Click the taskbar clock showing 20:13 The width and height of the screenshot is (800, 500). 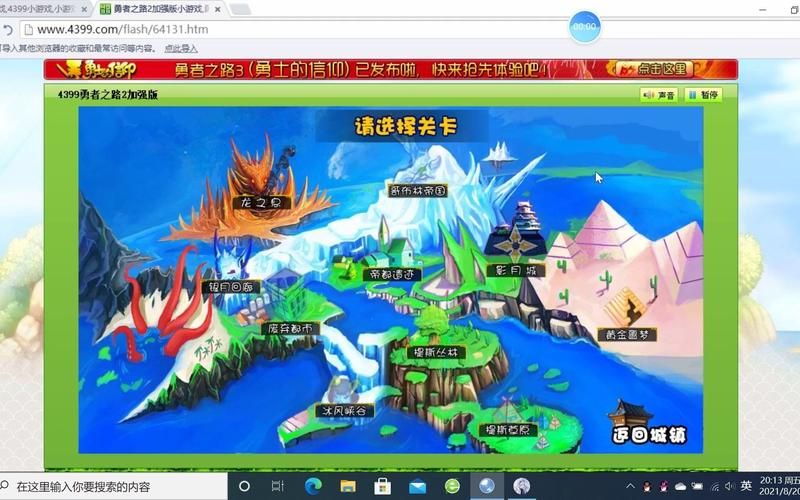click(x=780, y=486)
